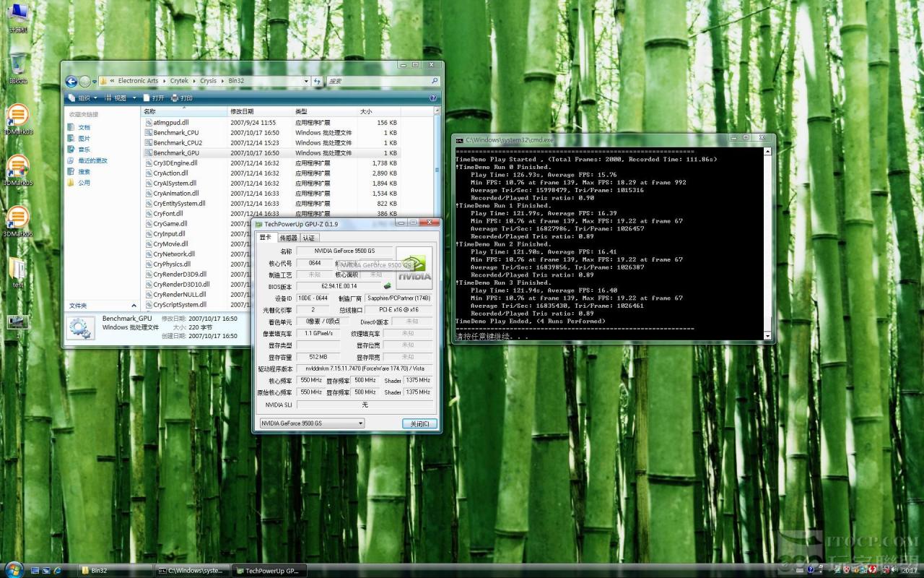
Task: Click the Print toolbar button
Action: point(181,98)
